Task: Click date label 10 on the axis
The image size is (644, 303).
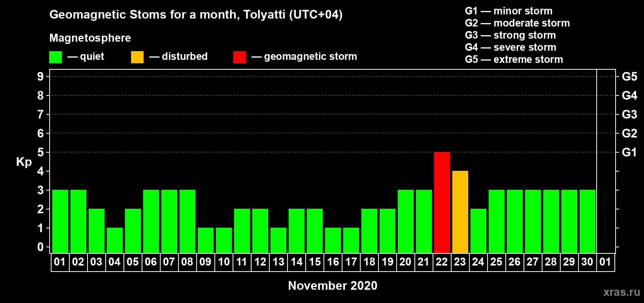Action: pyautogui.click(x=224, y=262)
